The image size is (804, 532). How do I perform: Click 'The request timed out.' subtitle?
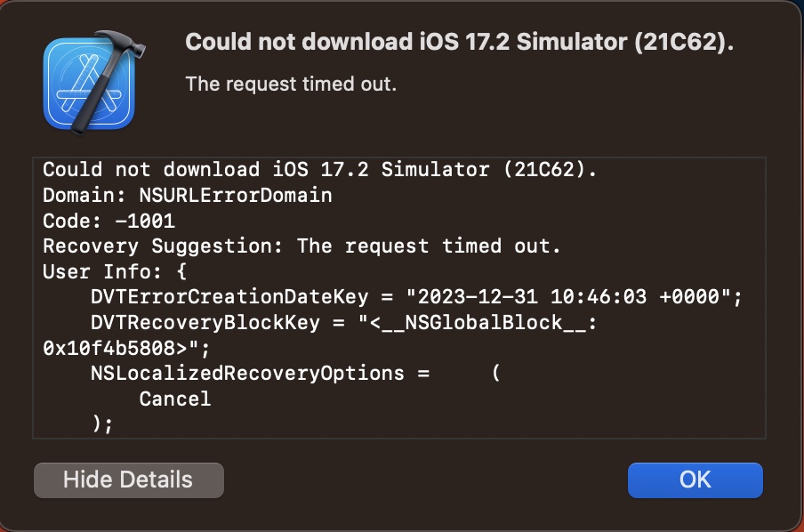pos(290,85)
